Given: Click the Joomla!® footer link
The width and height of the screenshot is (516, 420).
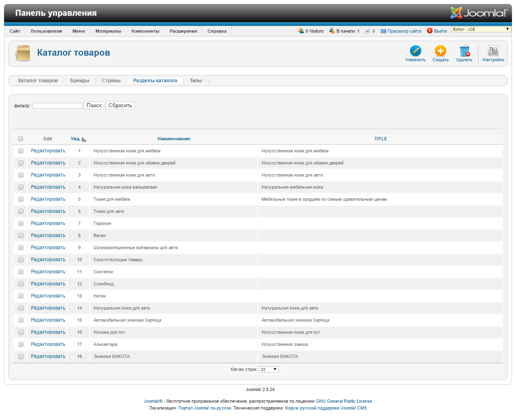Looking at the screenshot, I should tap(153, 401).
